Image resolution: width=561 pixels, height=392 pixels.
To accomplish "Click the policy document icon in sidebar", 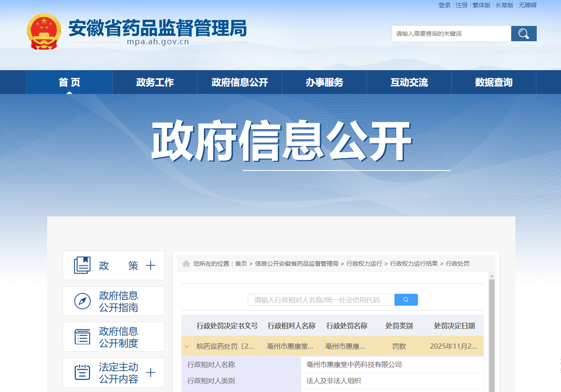I will [x=82, y=265].
